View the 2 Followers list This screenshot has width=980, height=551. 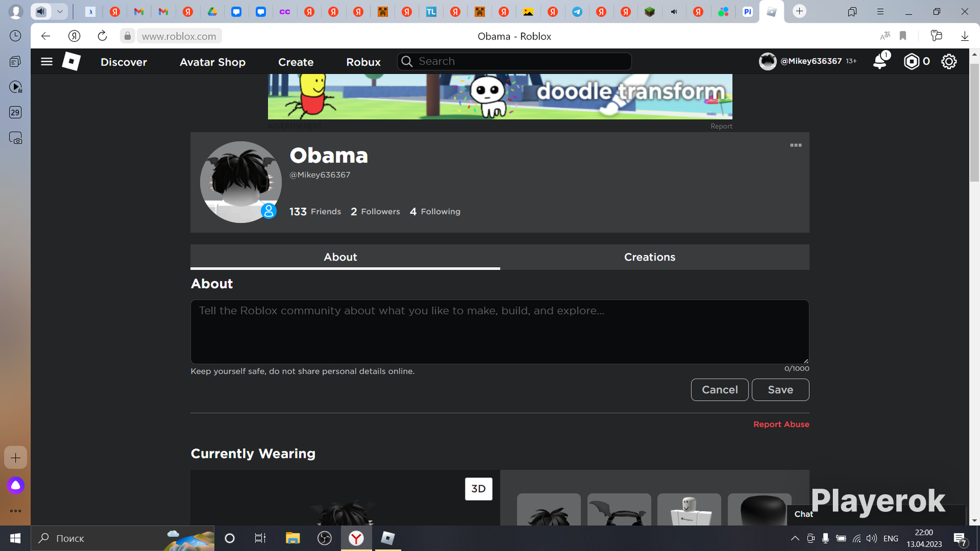[375, 212]
